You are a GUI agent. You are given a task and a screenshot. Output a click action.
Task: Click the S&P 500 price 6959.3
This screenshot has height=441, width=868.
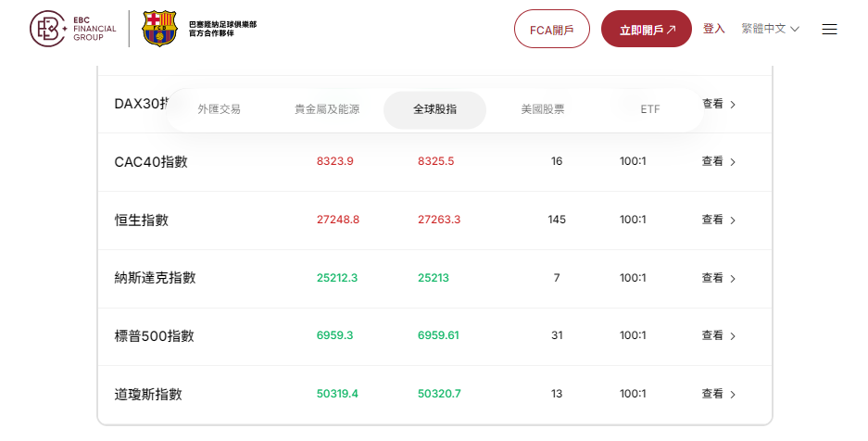point(335,335)
